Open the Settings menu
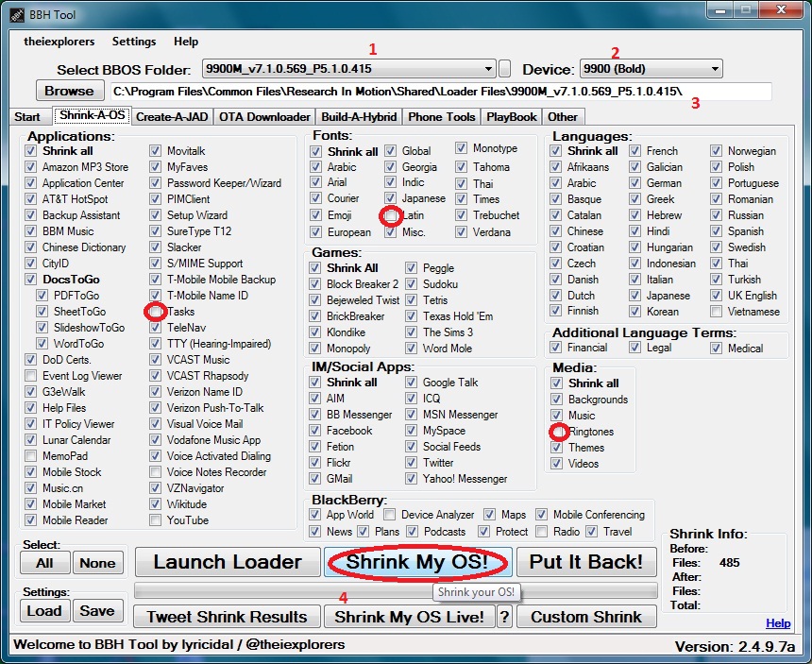The image size is (812, 664). coord(134,42)
